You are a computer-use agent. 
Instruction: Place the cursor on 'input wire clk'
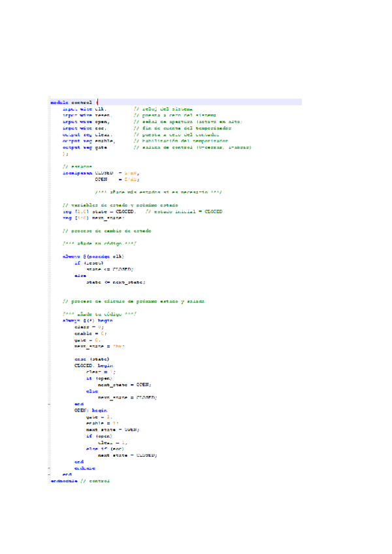click(86, 109)
